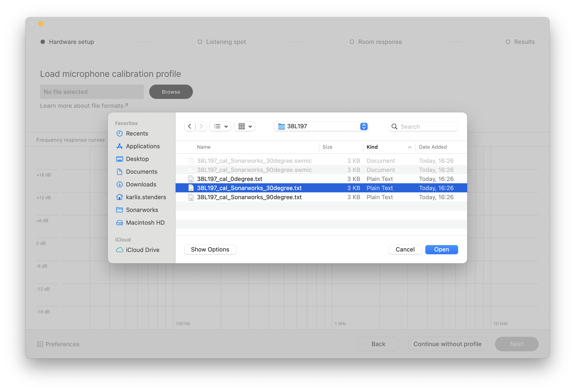Click the iCloud Drive cloud icon
Viewport: 575px width, 392px height.
[x=119, y=250]
